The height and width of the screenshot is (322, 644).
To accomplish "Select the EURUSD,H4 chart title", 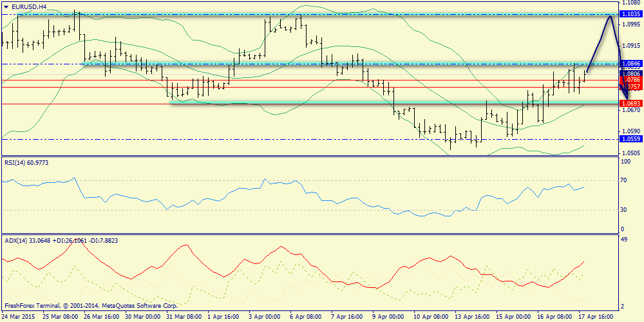I will (x=28, y=6).
